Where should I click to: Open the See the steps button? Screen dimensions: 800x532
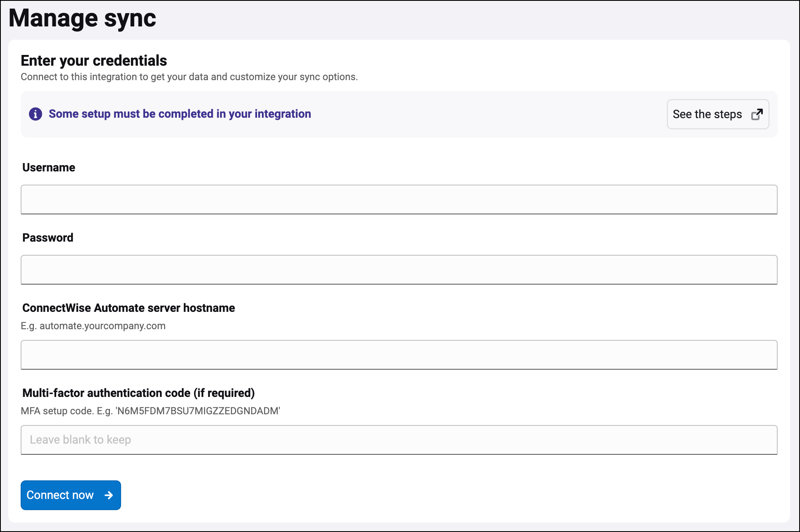(x=717, y=114)
